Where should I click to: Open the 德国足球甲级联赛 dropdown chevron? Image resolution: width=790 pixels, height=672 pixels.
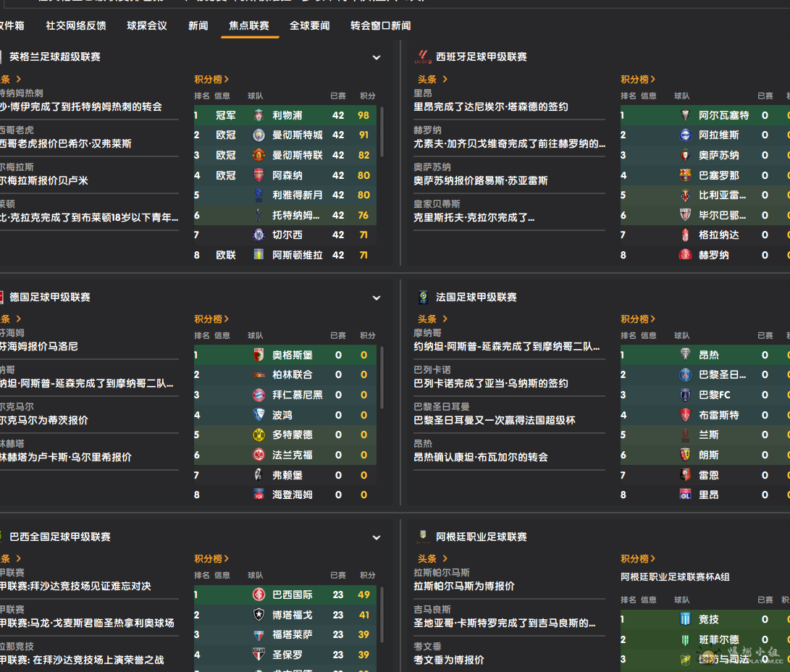(x=377, y=298)
